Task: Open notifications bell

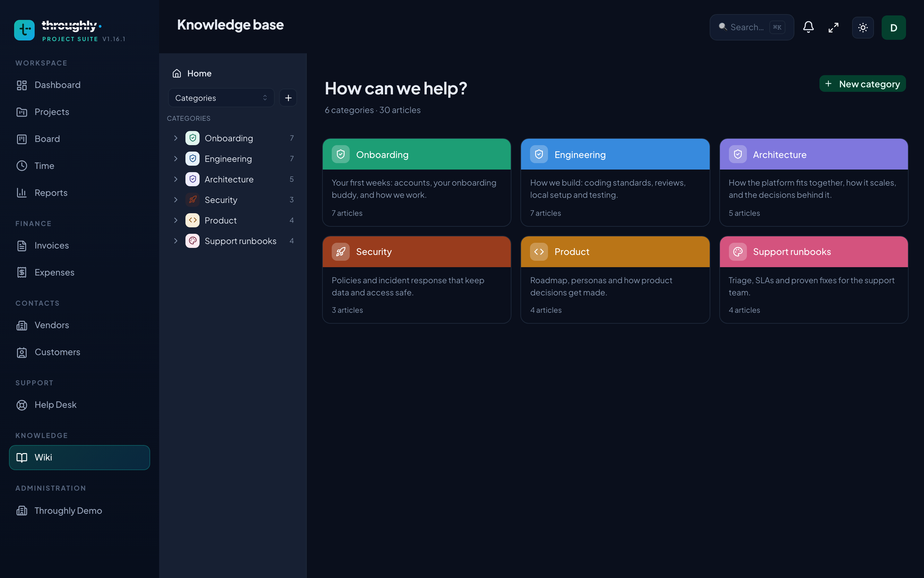Action: [x=808, y=27]
